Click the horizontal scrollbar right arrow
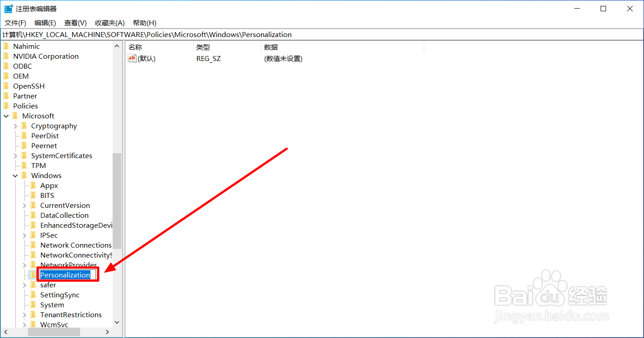 pyautogui.click(x=107, y=332)
